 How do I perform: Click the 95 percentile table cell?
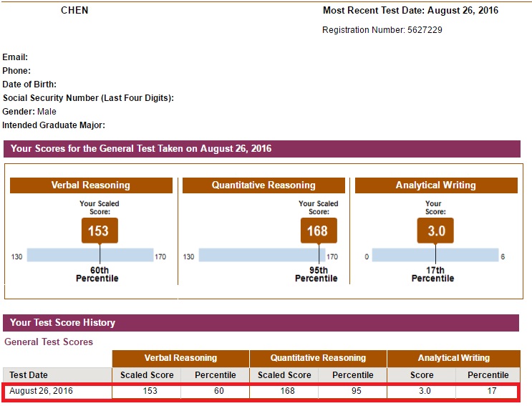[x=357, y=391]
